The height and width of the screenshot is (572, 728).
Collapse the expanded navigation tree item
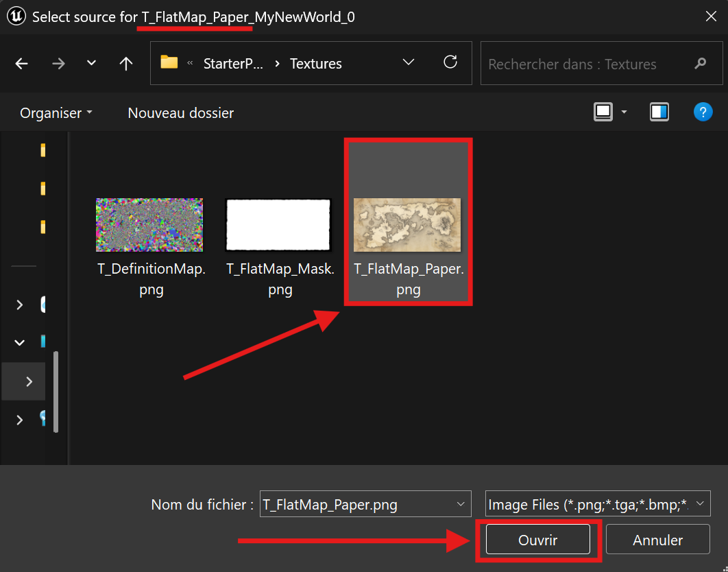click(x=19, y=343)
